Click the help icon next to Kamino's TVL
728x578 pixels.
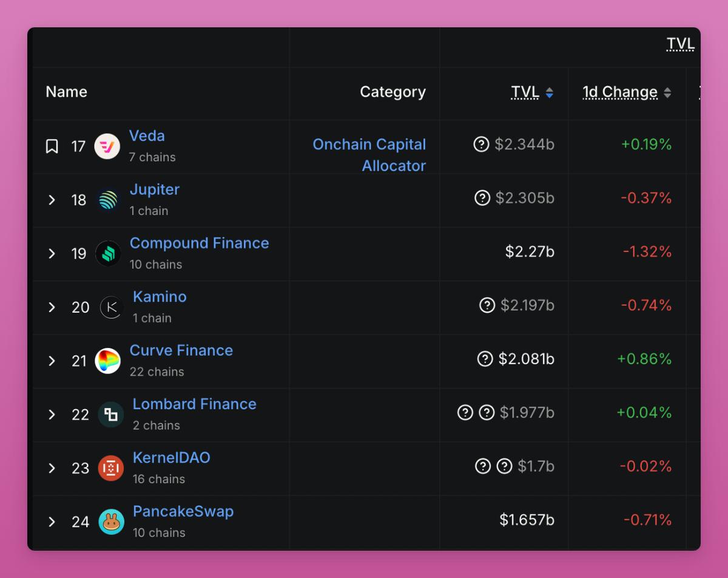[487, 305]
